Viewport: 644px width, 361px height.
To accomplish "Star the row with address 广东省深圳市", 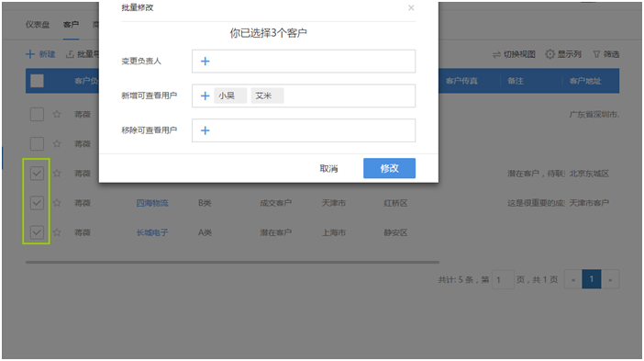I will pyautogui.click(x=57, y=114).
